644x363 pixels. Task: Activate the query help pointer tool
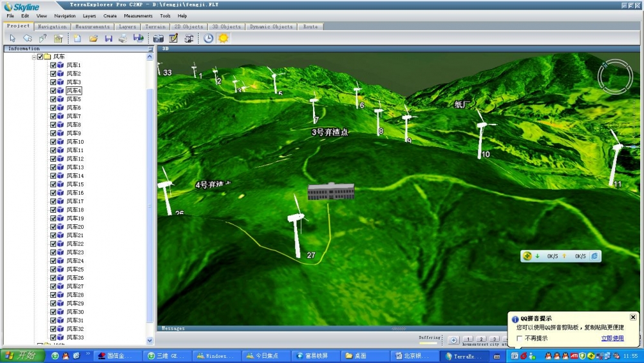click(x=43, y=38)
